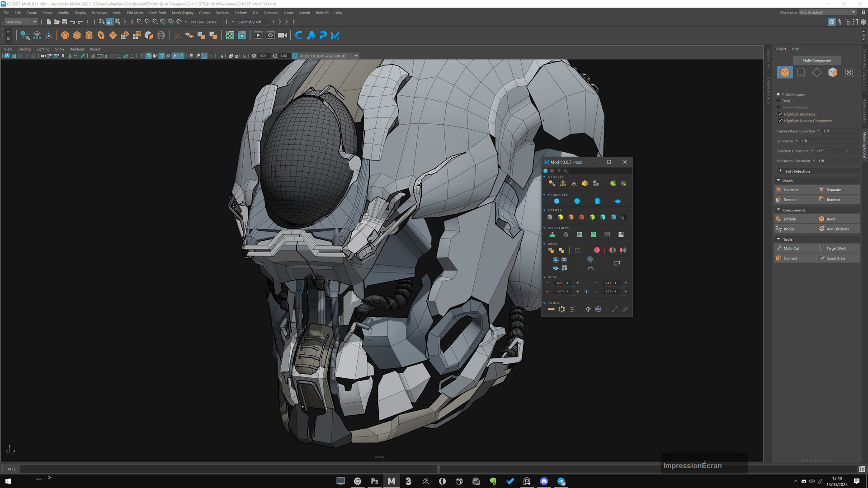Collapse the PRIMITIVES section in ModIt
Viewport: 868px width, 488px height.
[x=544, y=194]
